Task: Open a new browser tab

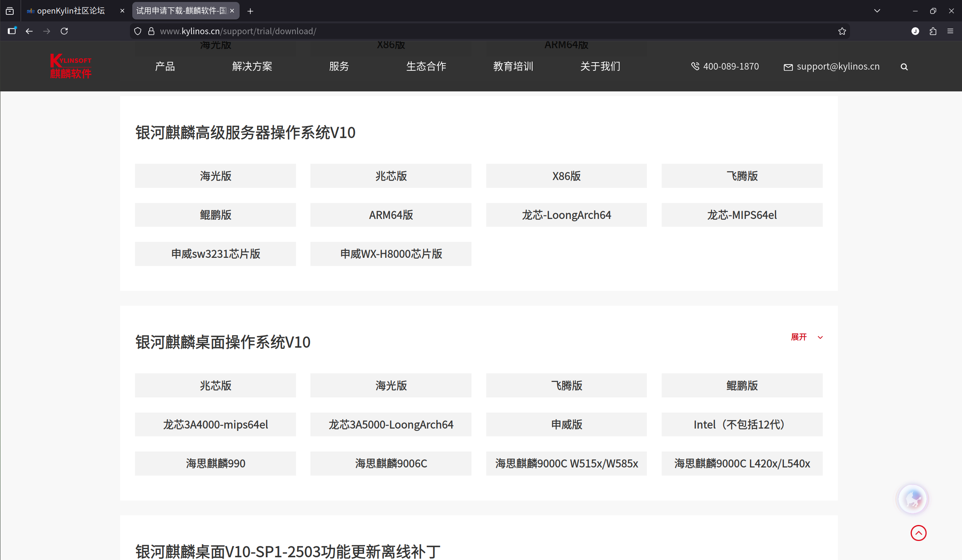Action: coord(250,11)
